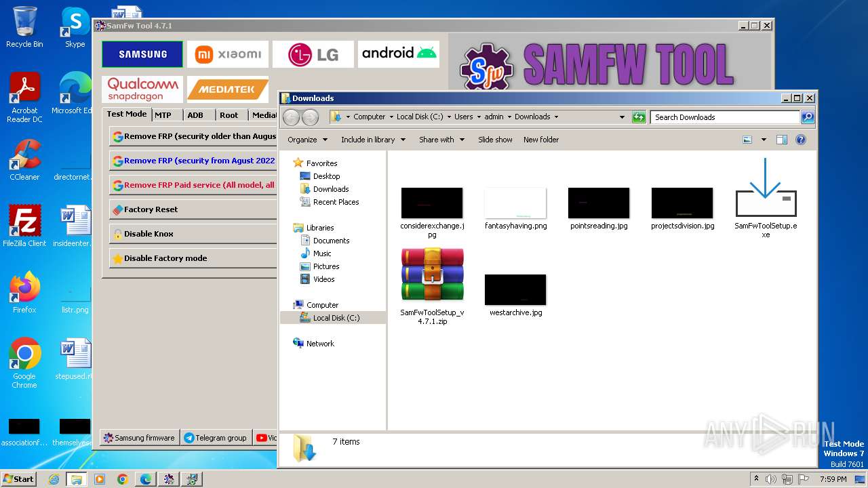Toggle the preview pane icon

point(782,140)
